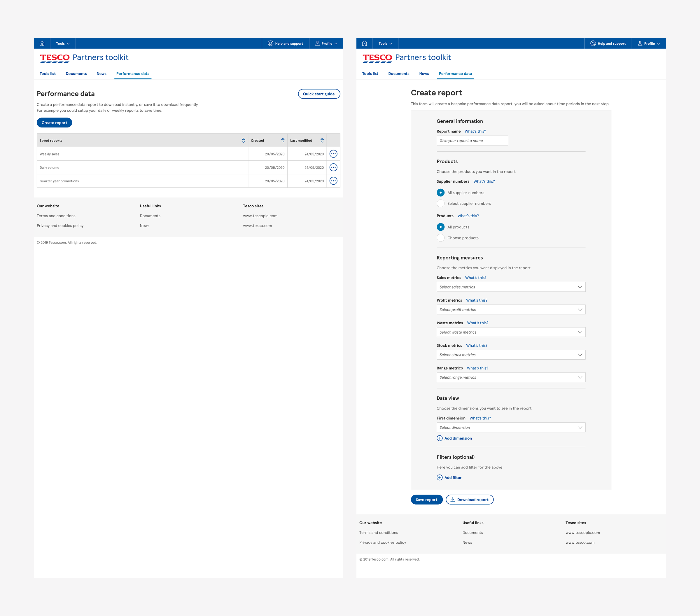Select 'All supplier numbers' radio button
The width and height of the screenshot is (700, 616).
point(441,193)
